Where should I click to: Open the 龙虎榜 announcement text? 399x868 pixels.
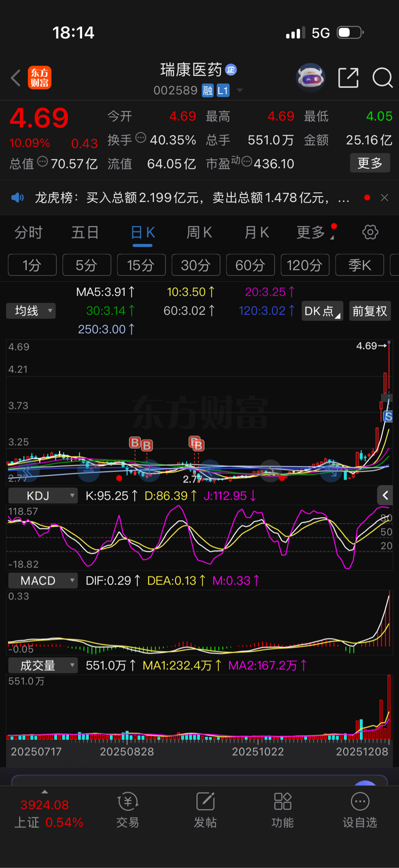192,198
